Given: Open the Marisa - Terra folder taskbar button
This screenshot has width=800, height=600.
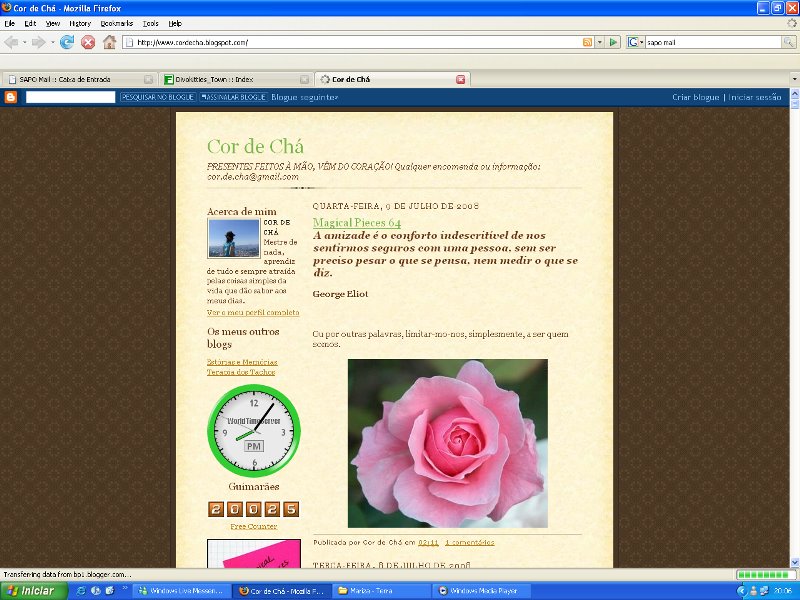Looking at the screenshot, I should (382, 591).
